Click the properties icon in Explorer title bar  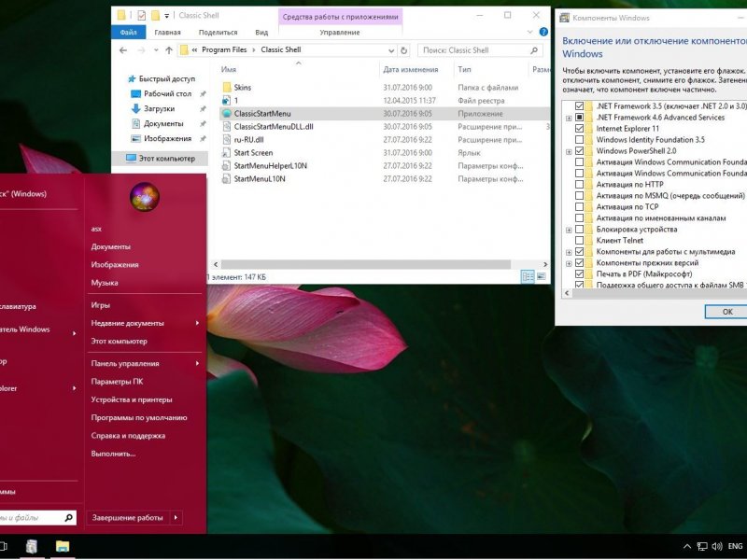[x=142, y=15]
